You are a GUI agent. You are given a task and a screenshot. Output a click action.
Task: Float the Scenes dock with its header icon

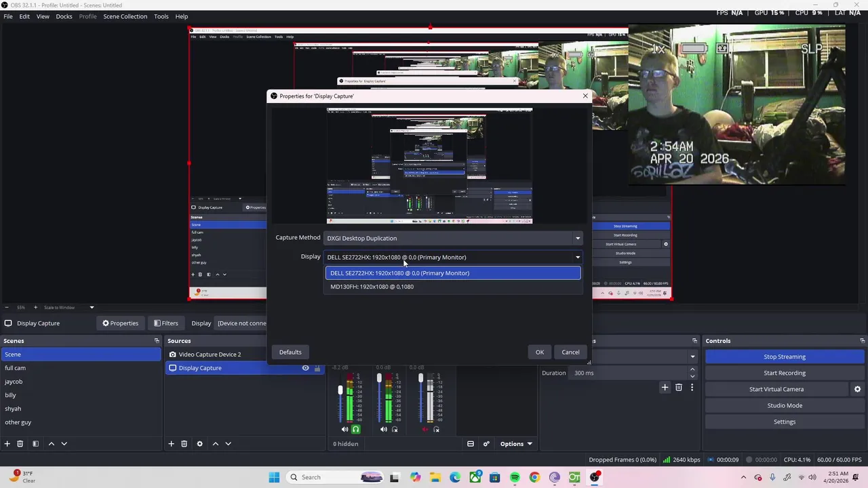[157, 341]
